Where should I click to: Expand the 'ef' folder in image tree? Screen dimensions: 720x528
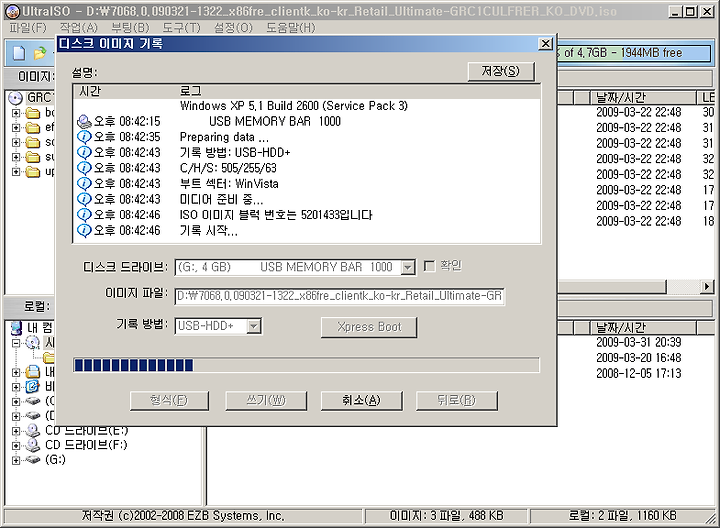click(x=16, y=128)
